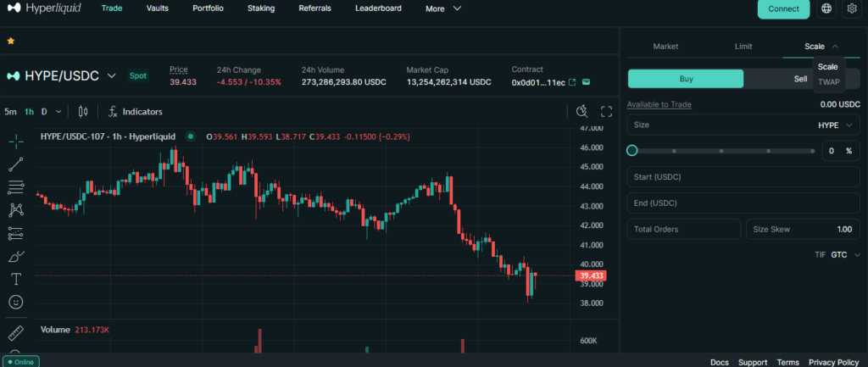Image resolution: width=868 pixels, height=367 pixels.
Task: Expand the HYPE/USDC pair selector
Action: click(x=110, y=76)
